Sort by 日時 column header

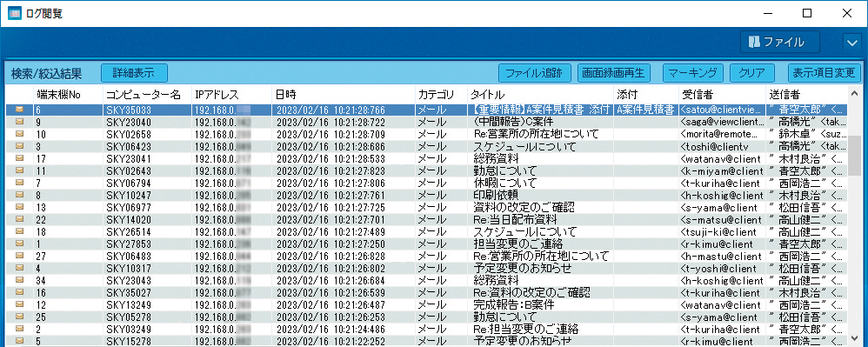pyautogui.click(x=344, y=94)
